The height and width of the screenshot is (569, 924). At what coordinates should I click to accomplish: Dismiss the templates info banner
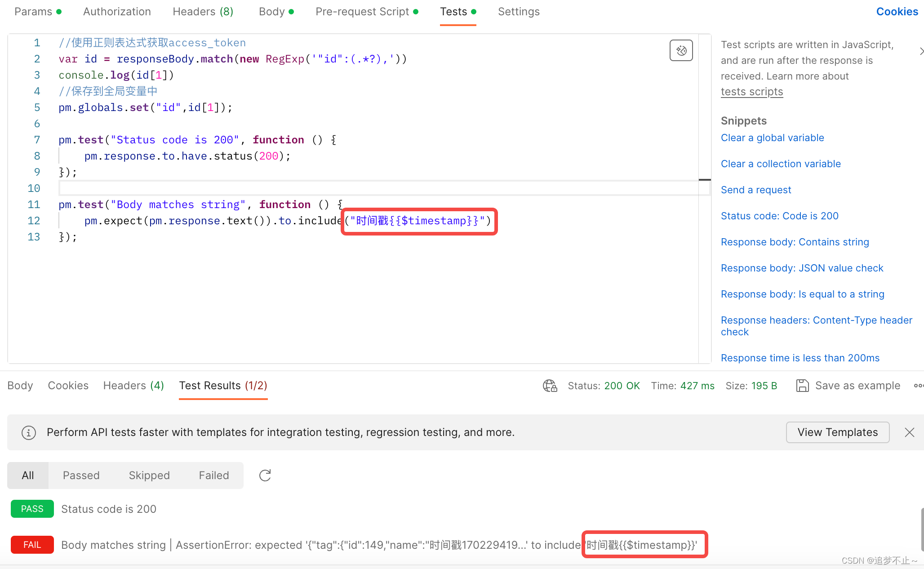coord(909,432)
